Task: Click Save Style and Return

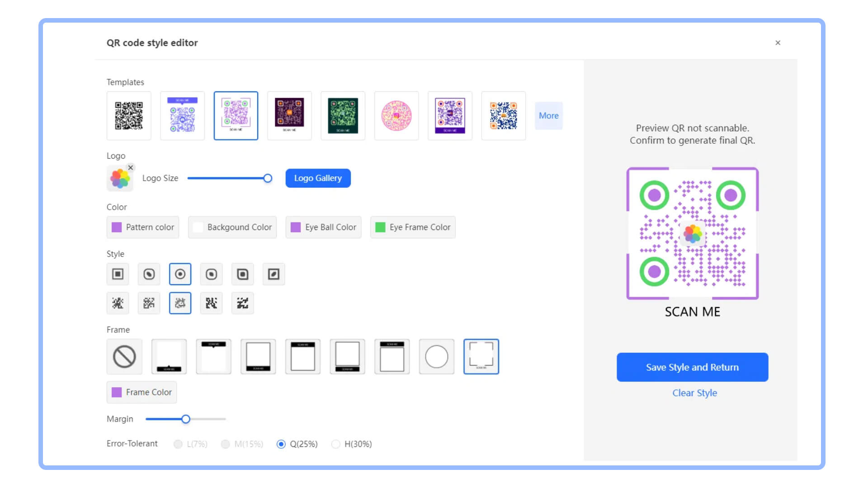Action: pos(692,367)
